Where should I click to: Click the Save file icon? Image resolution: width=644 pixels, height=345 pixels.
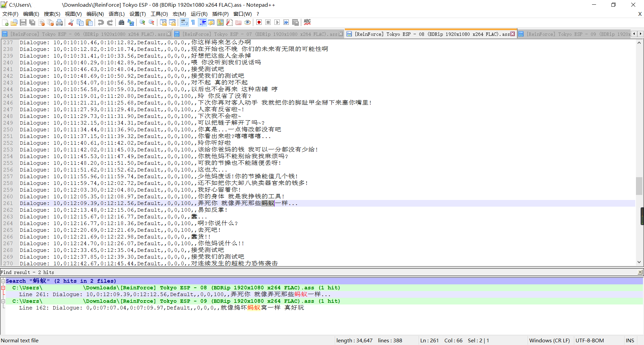coord(23,22)
